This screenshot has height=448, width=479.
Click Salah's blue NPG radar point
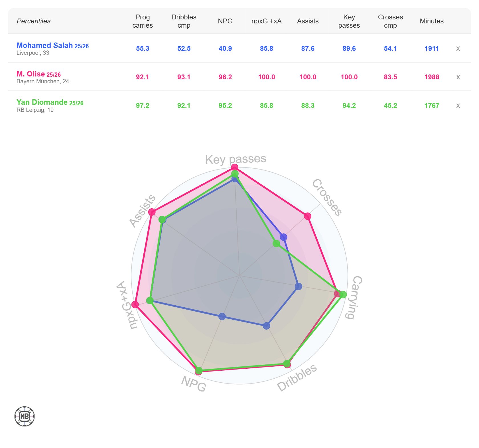222,316
